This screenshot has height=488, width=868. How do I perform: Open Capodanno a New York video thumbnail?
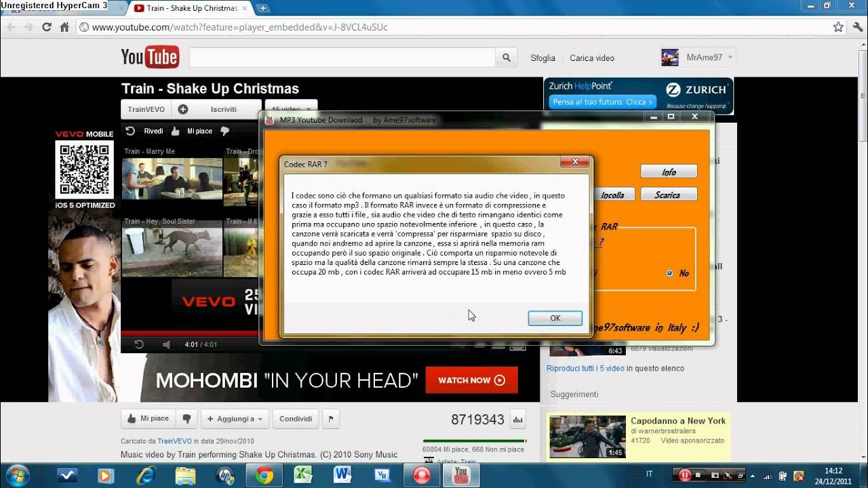[587, 436]
